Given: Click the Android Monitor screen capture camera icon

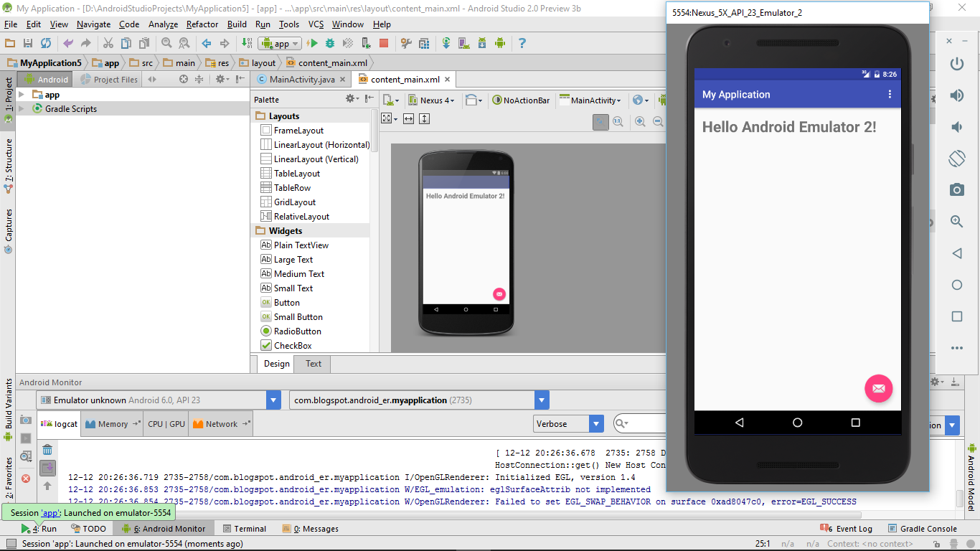Looking at the screenshot, I should coord(26,420).
